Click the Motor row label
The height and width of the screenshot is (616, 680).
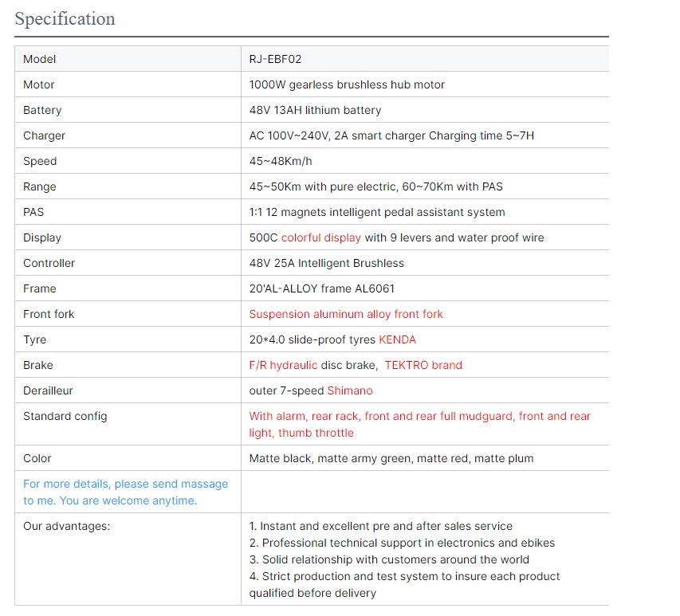[x=39, y=84]
